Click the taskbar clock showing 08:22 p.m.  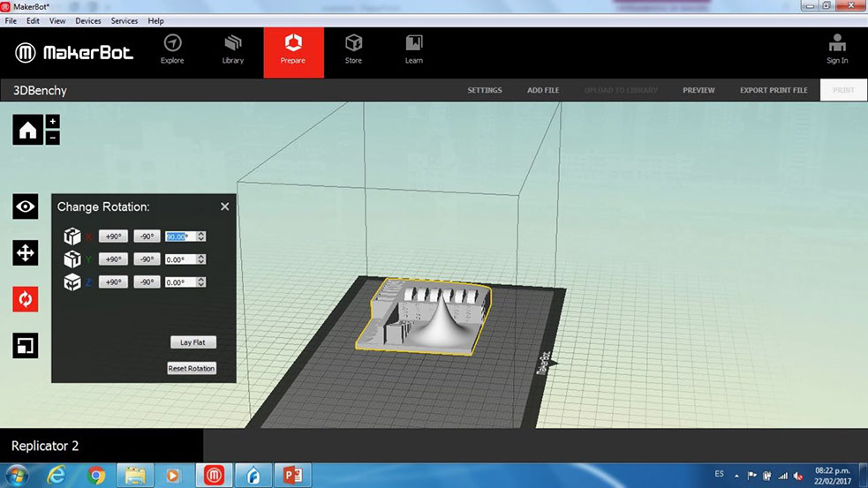832,476
